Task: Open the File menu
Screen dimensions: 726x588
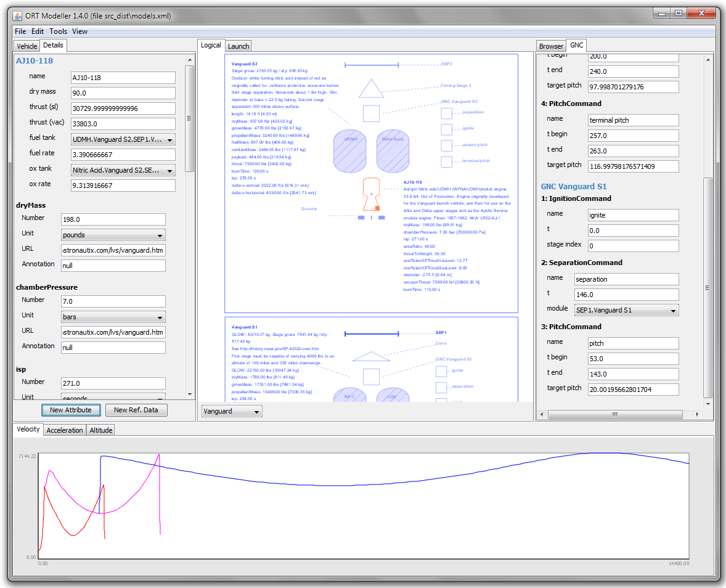Action: (x=20, y=31)
